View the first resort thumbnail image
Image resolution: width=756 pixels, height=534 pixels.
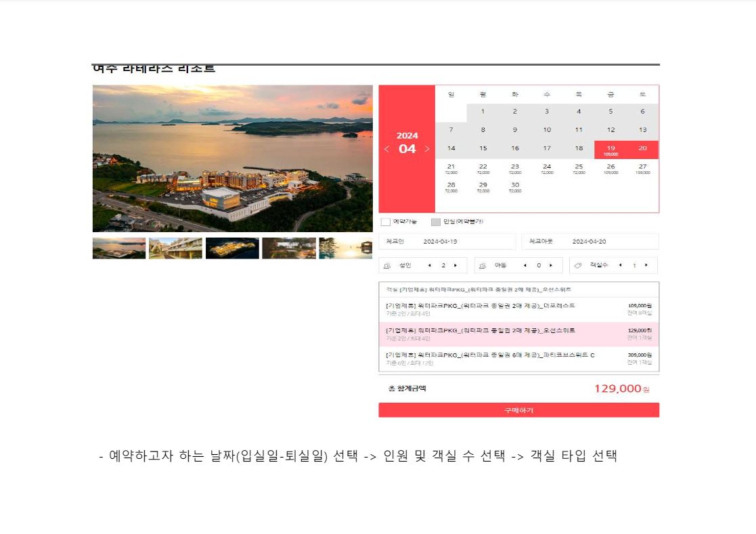click(x=119, y=248)
